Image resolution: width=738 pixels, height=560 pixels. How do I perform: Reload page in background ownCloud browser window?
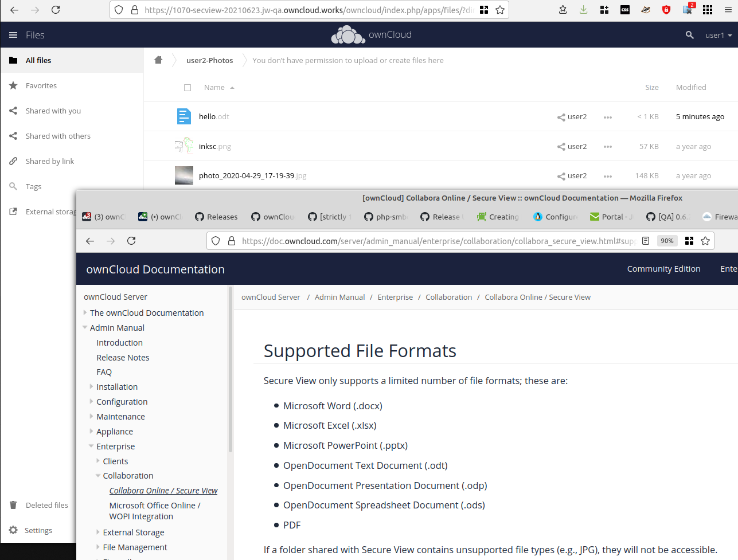(56, 10)
